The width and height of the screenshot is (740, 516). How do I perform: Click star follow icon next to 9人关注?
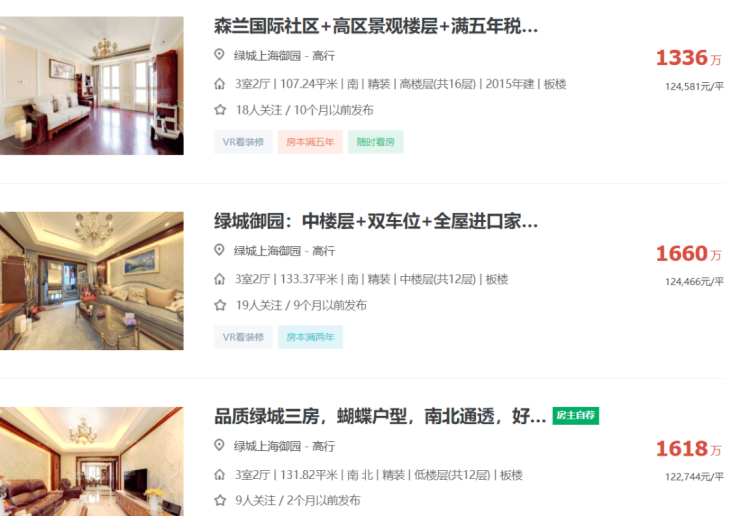[x=220, y=500]
